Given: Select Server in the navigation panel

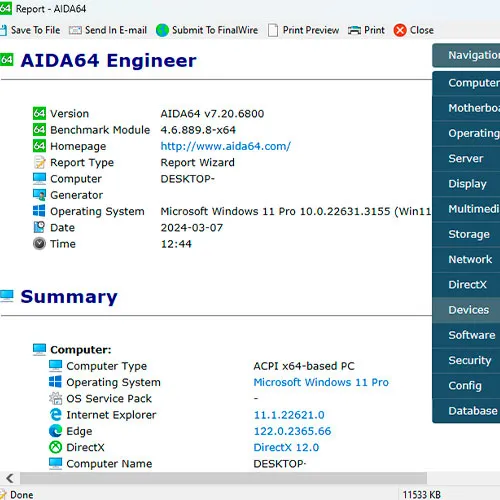Looking at the screenshot, I should 466,159.
